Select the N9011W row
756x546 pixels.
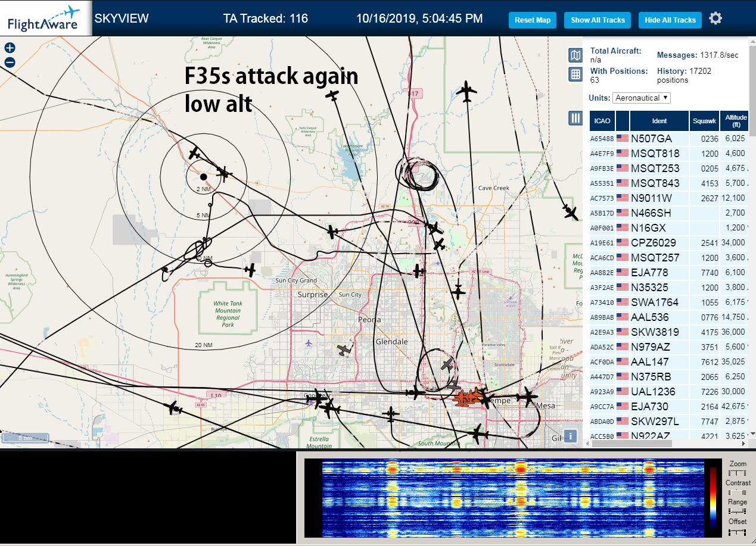[668, 198]
